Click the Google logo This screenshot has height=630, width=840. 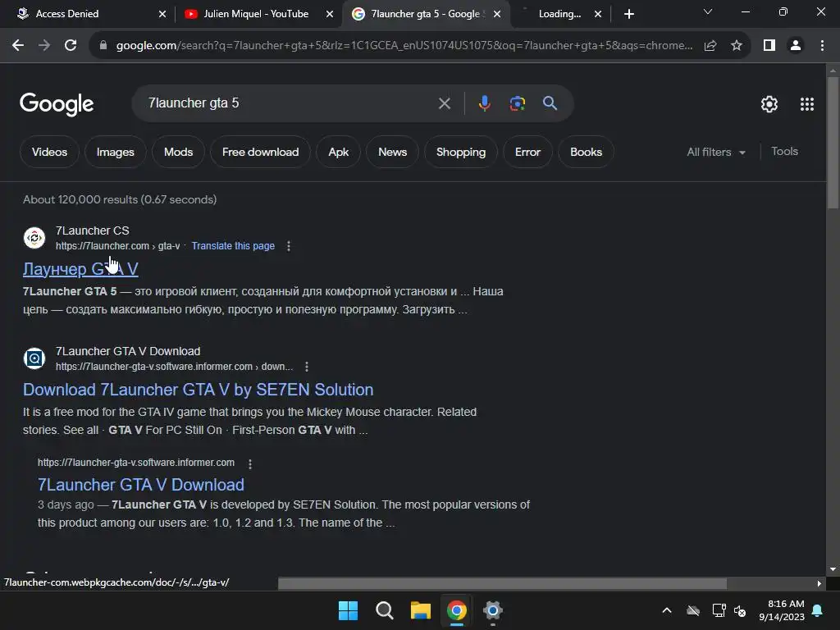pos(57,104)
